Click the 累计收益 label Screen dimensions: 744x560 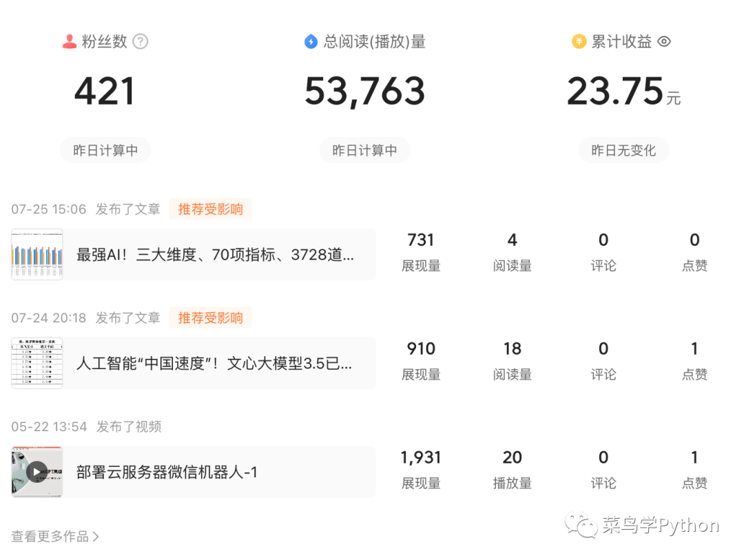[621, 42]
